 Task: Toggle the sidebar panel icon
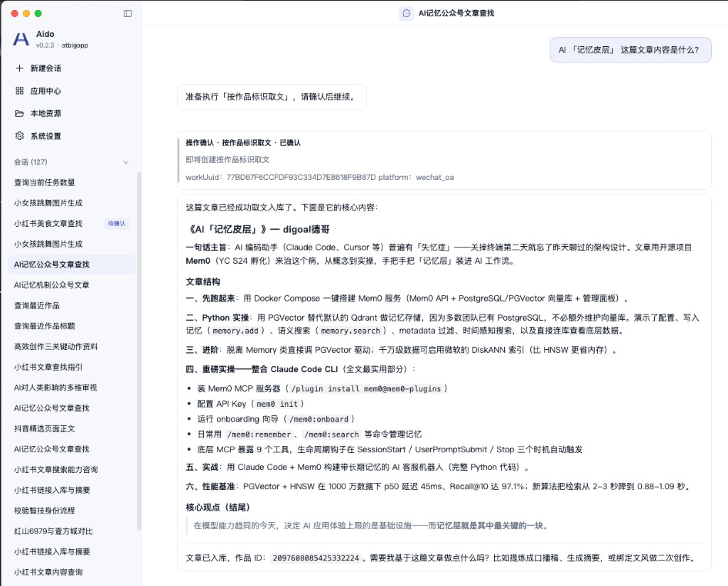128,14
